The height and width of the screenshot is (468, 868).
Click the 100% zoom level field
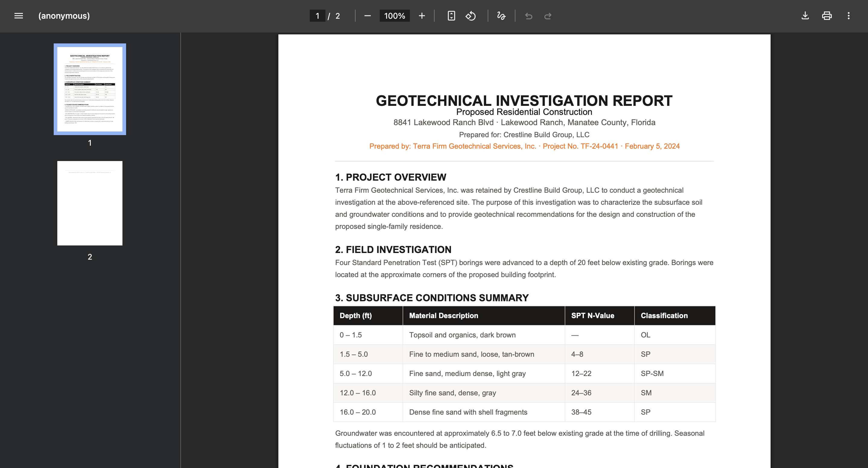tap(394, 16)
